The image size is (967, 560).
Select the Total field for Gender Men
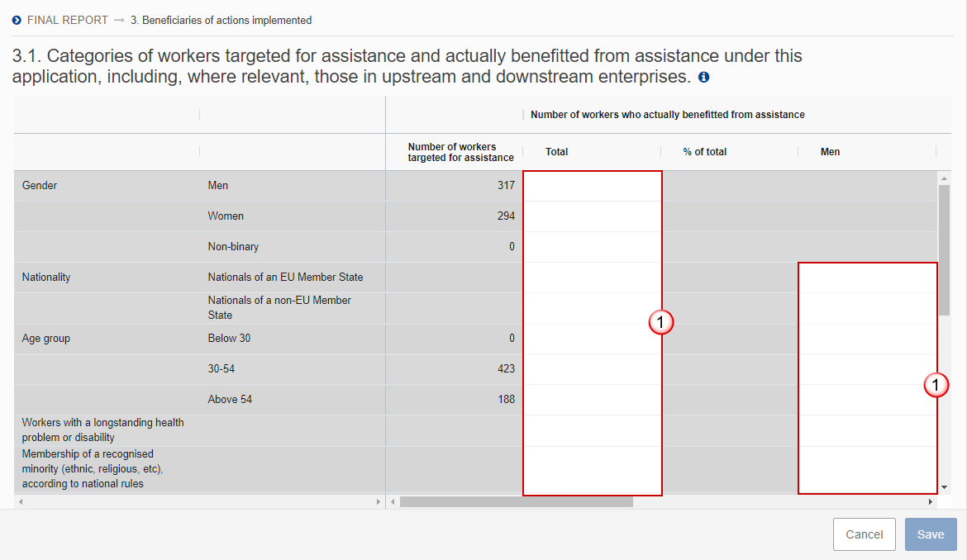point(592,186)
